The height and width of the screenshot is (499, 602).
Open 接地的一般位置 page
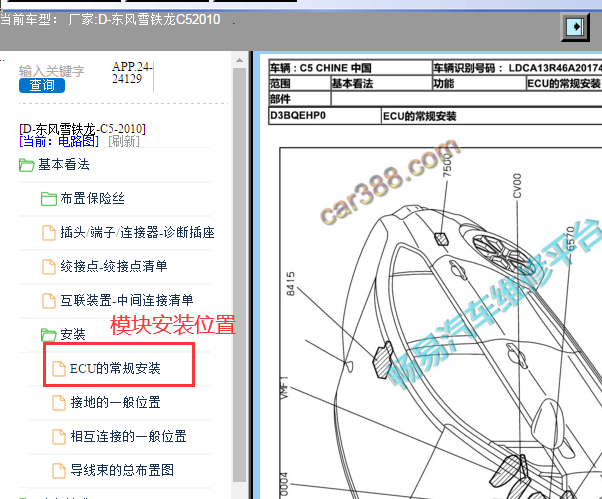coord(115,402)
